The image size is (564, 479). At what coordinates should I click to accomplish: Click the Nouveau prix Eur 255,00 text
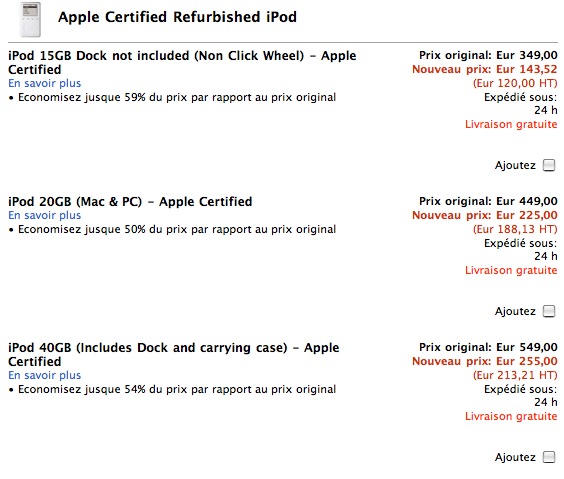[x=485, y=361]
